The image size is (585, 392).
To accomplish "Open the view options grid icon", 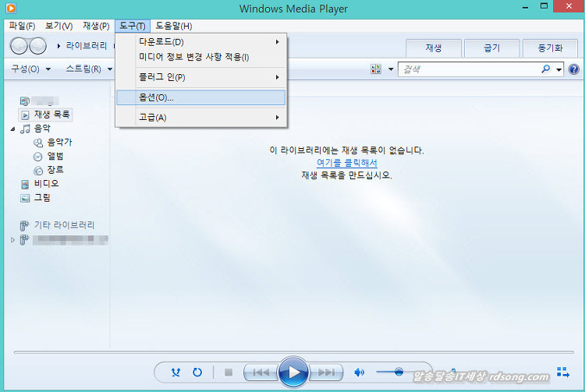I will click(375, 69).
